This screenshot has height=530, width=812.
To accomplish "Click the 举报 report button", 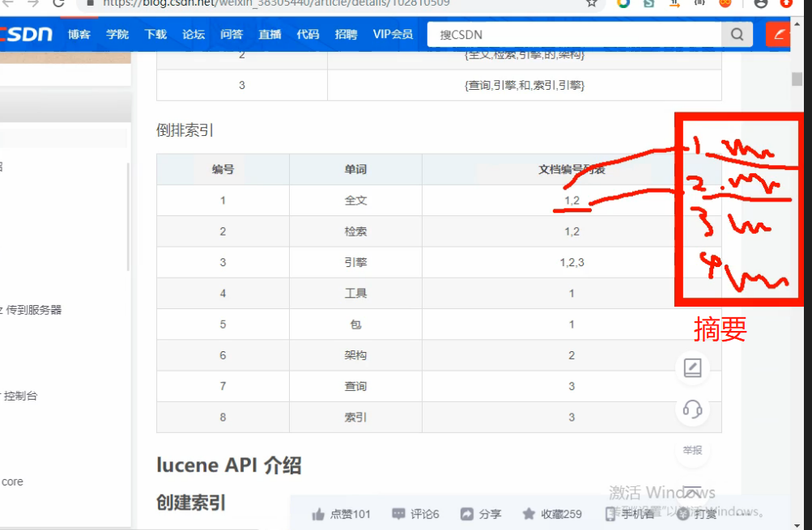I will coord(692,450).
